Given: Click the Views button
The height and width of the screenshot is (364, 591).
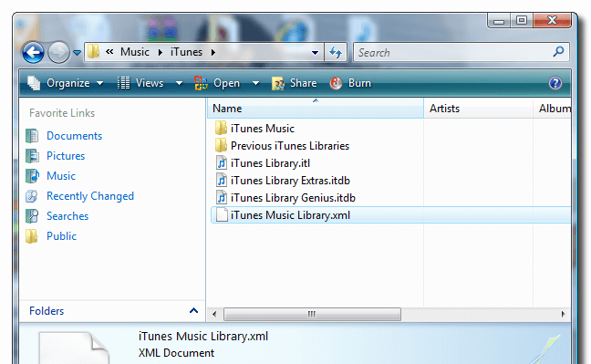Looking at the screenshot, I should (150, 83).
